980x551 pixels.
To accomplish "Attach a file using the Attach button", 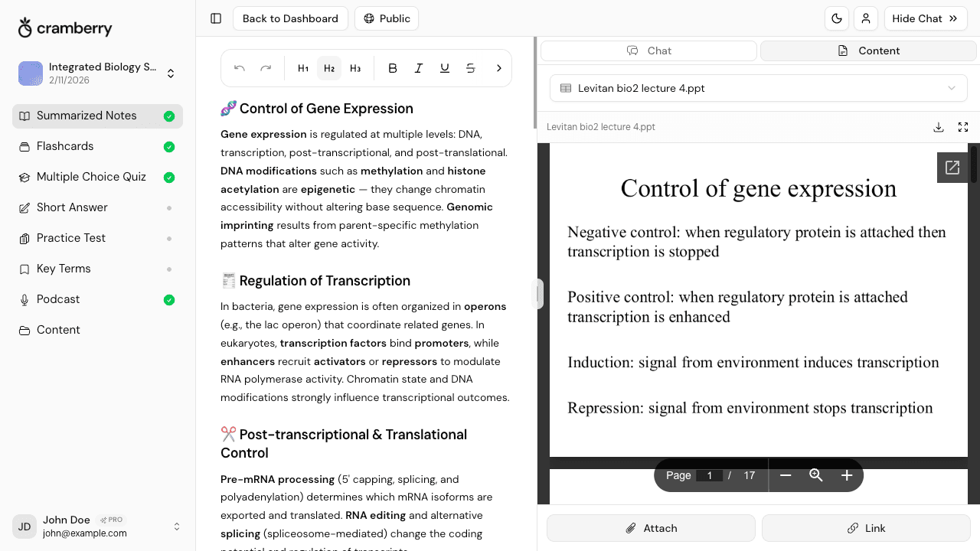I will 651,528.
